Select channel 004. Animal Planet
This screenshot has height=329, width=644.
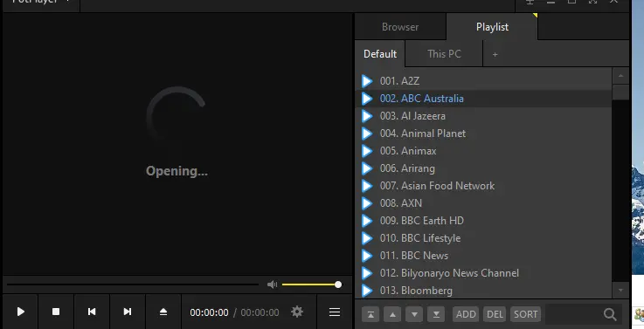483,134
